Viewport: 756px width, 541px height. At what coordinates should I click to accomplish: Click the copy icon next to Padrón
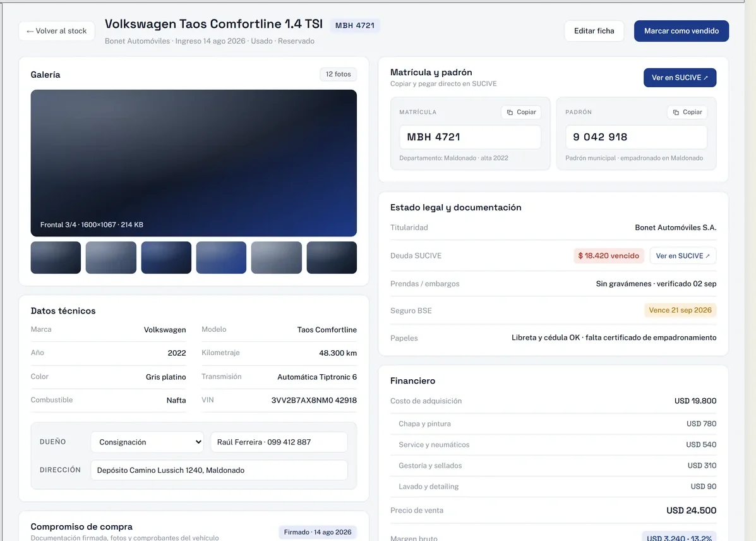676,112
